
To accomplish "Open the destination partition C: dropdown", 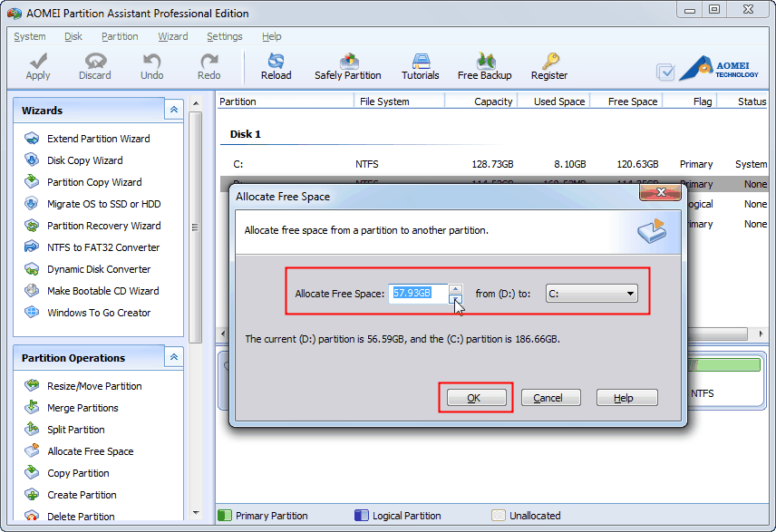I will tap(591, 294).
